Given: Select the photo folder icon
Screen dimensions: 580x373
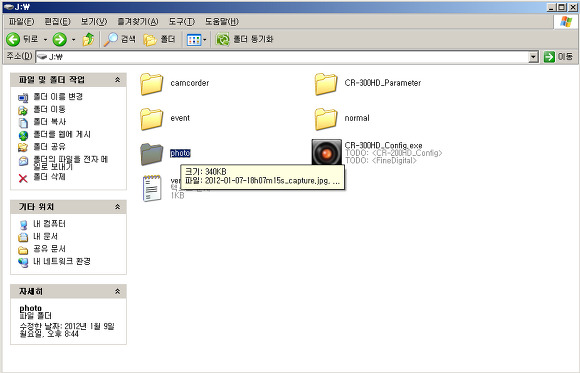Looking at the screenshot, I should pos(152,153).
